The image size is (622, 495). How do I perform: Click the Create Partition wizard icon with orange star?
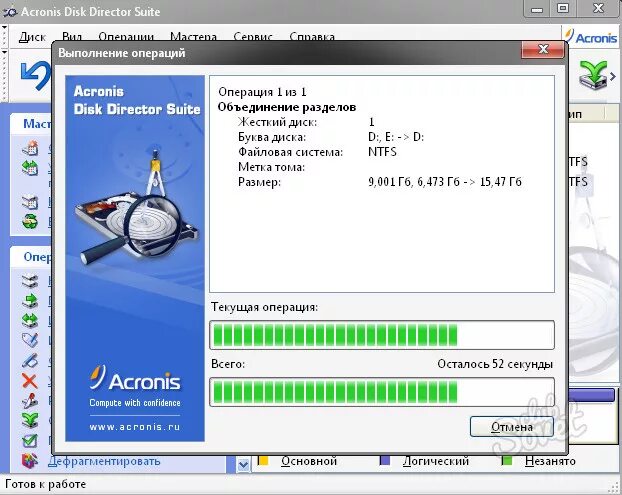(x=30, y=148)
